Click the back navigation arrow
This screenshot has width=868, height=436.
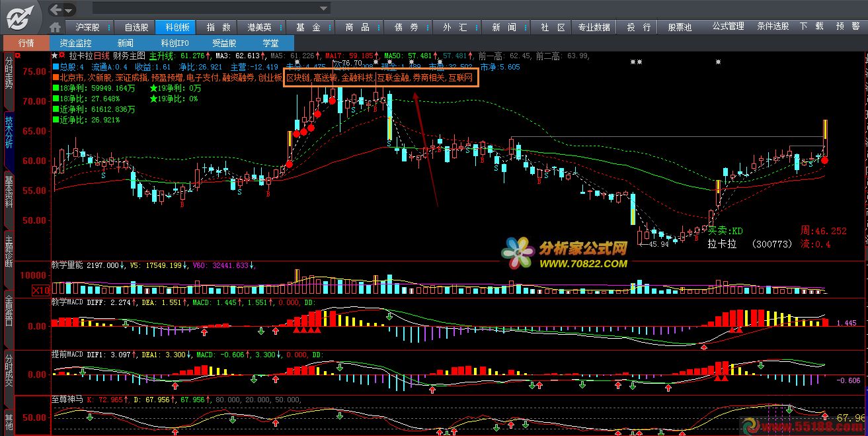[56, 9]
